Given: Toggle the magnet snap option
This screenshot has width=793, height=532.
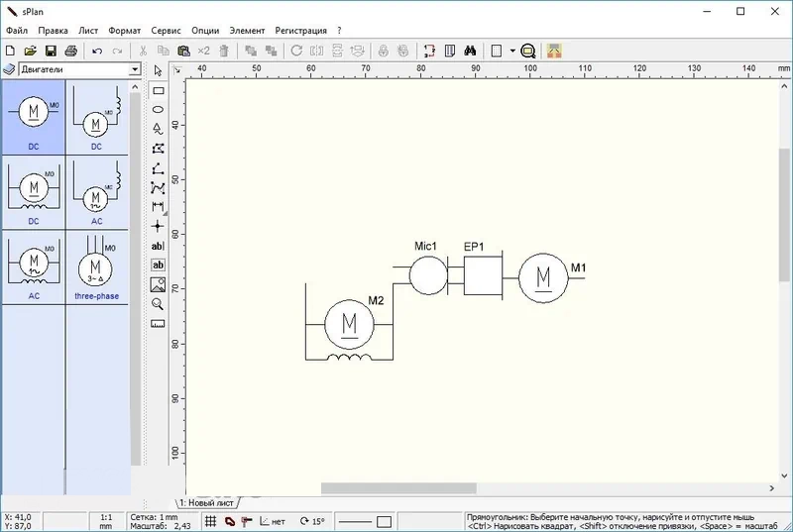Looking at the screenshot, I should pos(228,521).
